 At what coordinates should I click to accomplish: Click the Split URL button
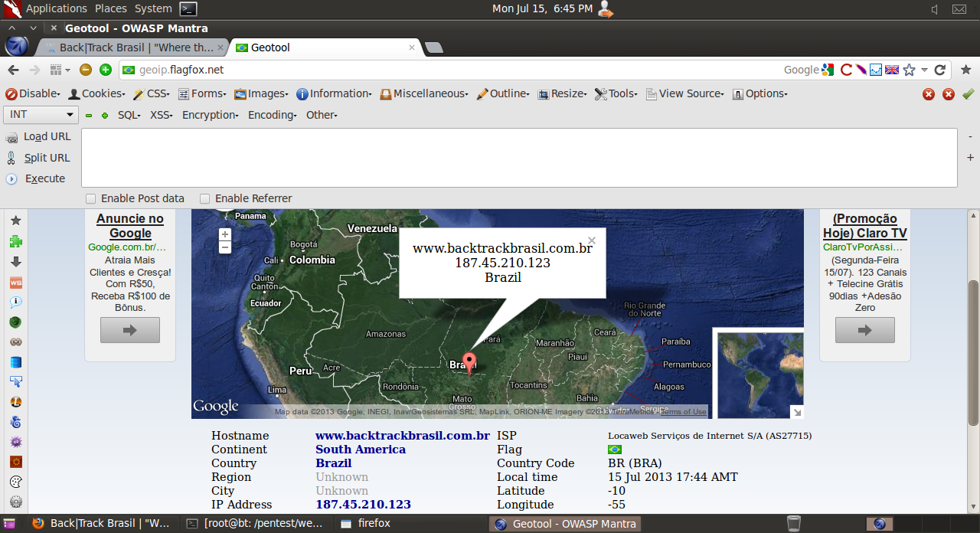[38, 158]
